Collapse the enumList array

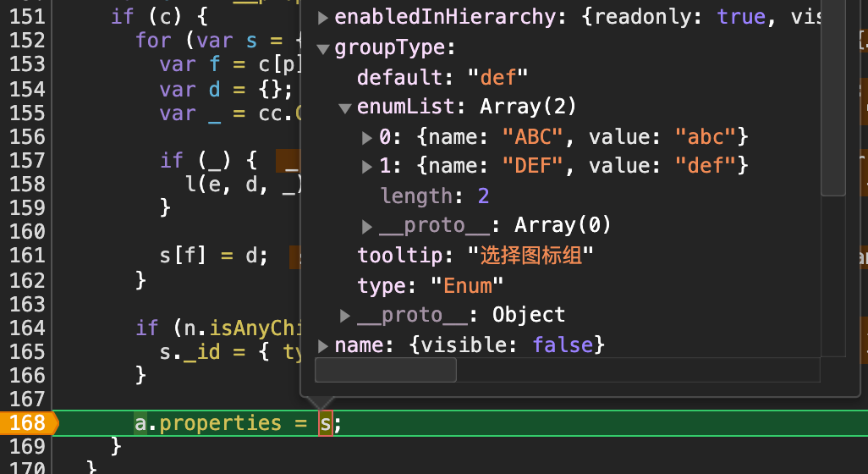pos(345,107)
